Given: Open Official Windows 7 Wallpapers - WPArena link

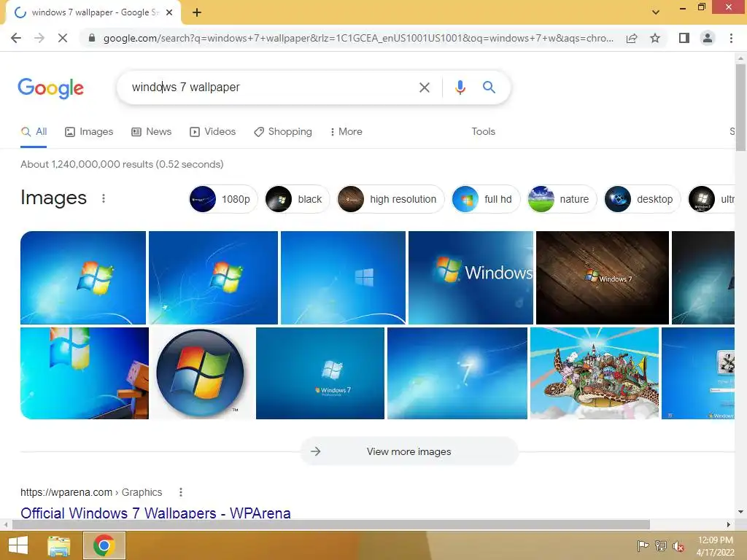Looking at the screenshot, I should point(155,513).
